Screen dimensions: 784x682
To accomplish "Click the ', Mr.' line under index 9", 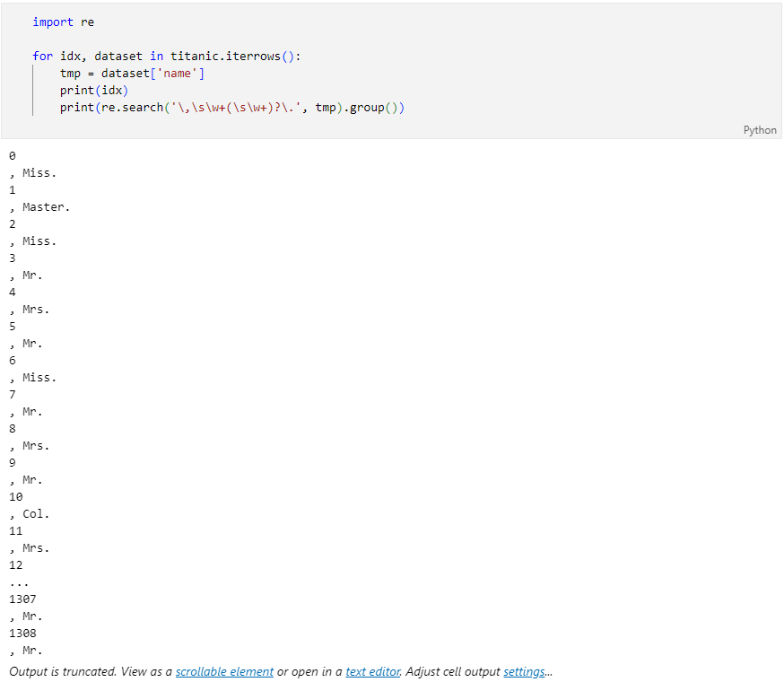I will pyautogui.click(x=25, y=480).
